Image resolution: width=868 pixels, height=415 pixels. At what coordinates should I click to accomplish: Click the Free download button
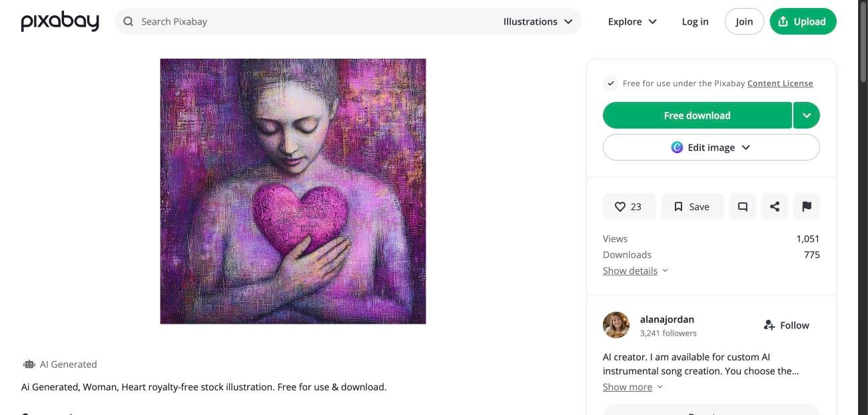(x=697, y=115)
